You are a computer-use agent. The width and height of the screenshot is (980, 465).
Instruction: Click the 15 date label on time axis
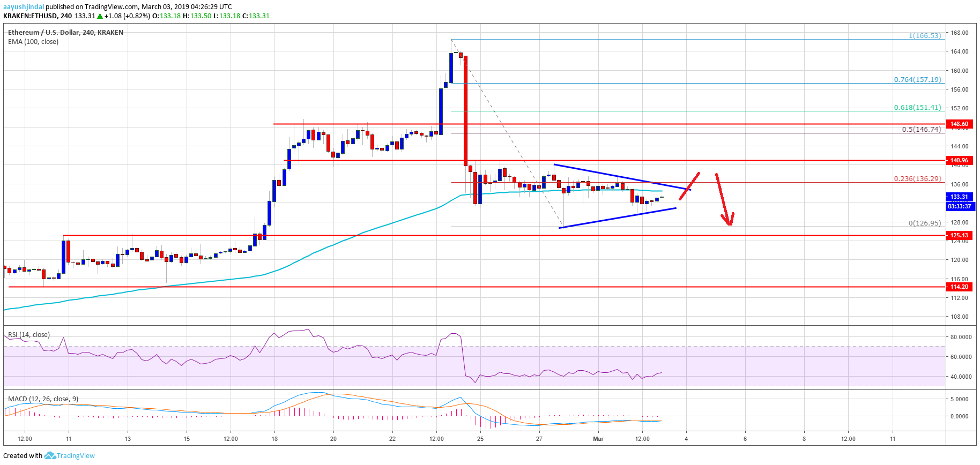coord(187,439)
